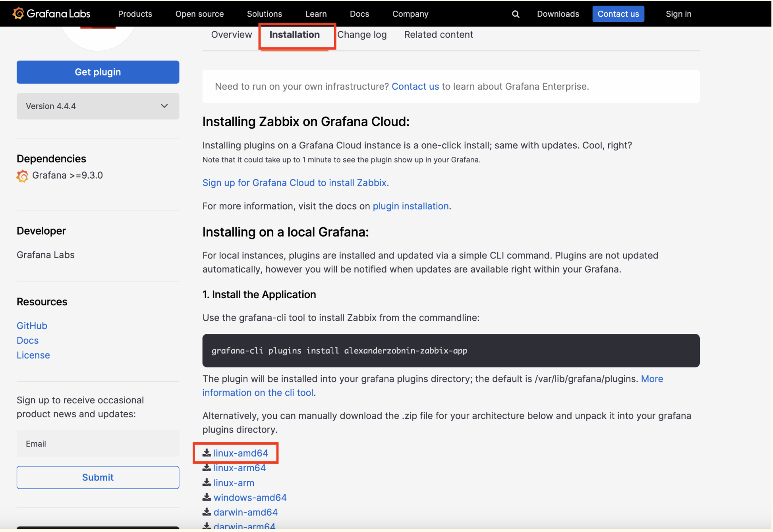Click the linux-amd64 download icon
Screen dimensions: 773x532
[207, 453]
